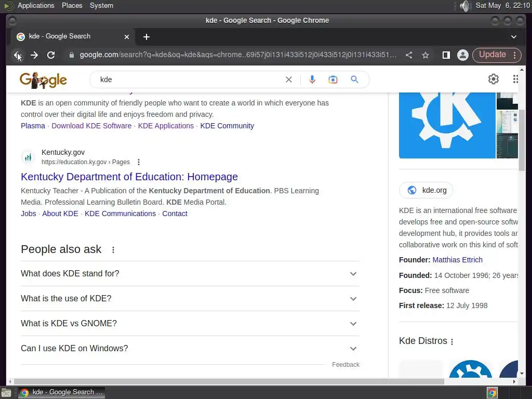Expand "Can I use KDE on Windows?"
532x399 pixels.
tap(190, 349)
